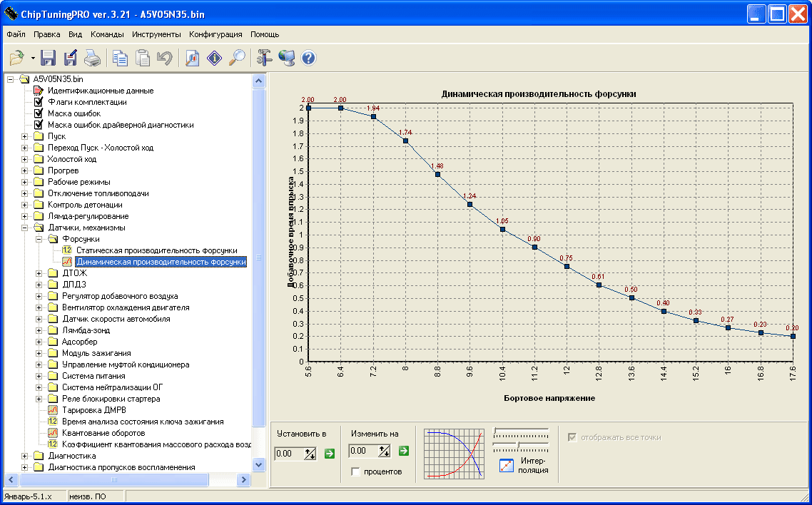This screenshot has width=812, height=505.
Task: Collapse the Датчики, механизмы folder
Action: 24,227
